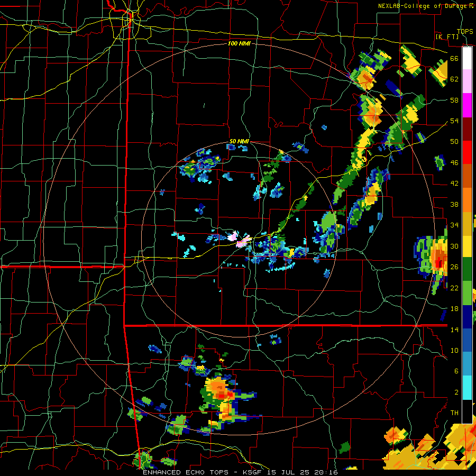The width and height of the screenshot is (476, 476).
Task: Click the red-core storm cell south of state line
Action: pos(222,396)
